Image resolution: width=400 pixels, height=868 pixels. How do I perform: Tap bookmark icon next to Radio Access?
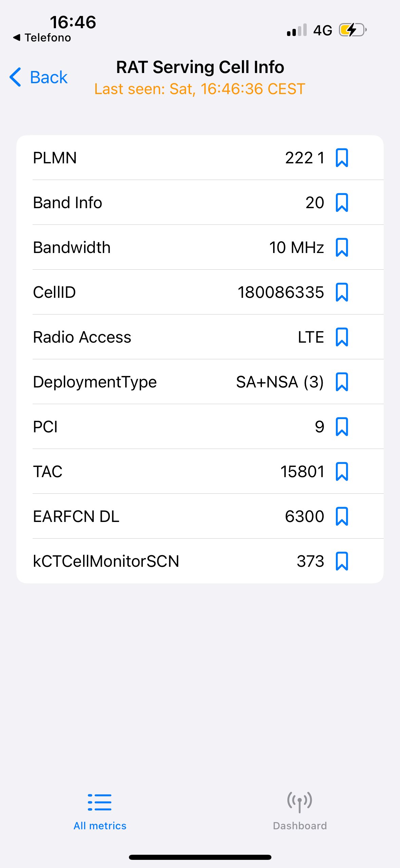click(342, 337)
